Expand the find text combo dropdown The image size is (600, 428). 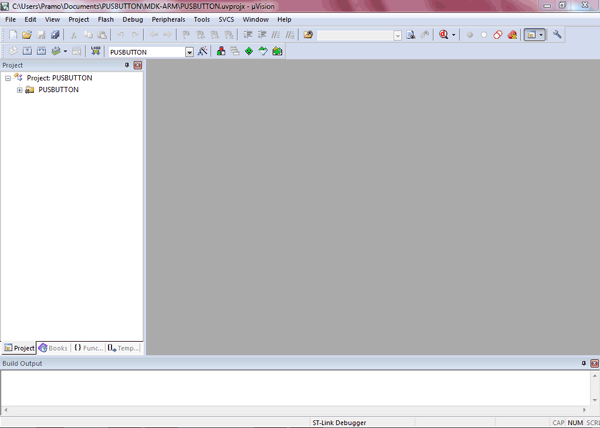pyautogui.click(x=397, y=36)
